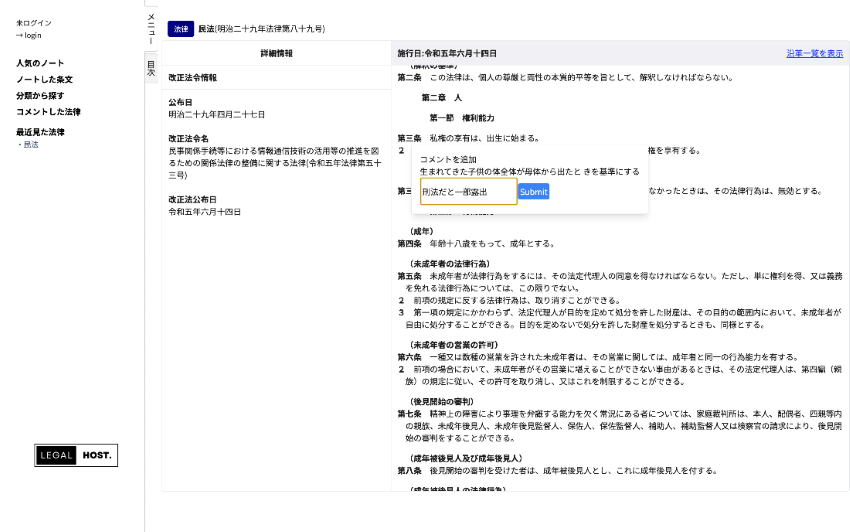Click 改正法令名 amendment law description
This screenshot has height=532, width=850.
275,163
